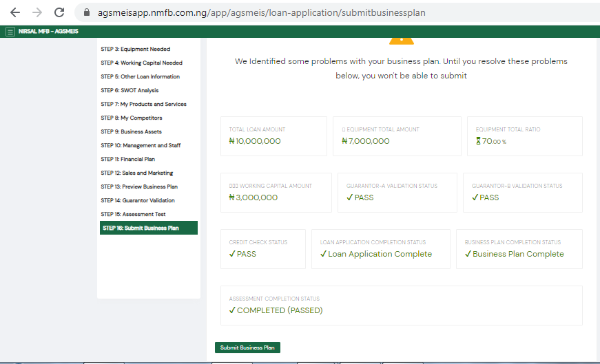Select STEP 5: Other Loan Information
The width and height of the screenshot is (600, 364).
coord(140,76)
